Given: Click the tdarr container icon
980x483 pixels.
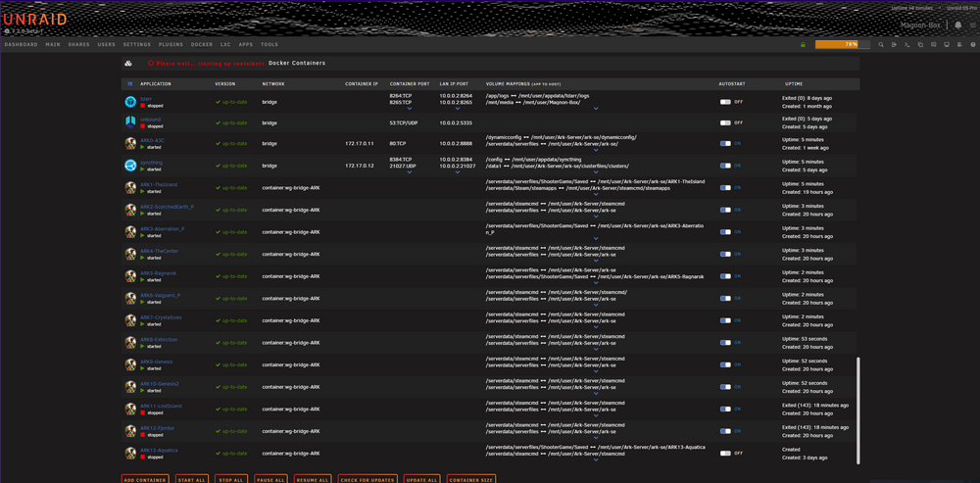Looking at the screenshot, I should pyautogui.click(x=130, y=102).
